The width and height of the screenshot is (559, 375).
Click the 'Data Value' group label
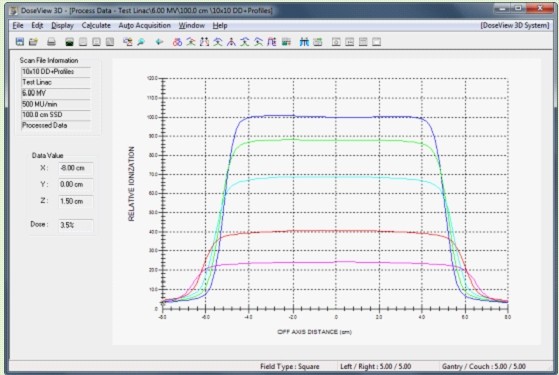tap(47, 155)
